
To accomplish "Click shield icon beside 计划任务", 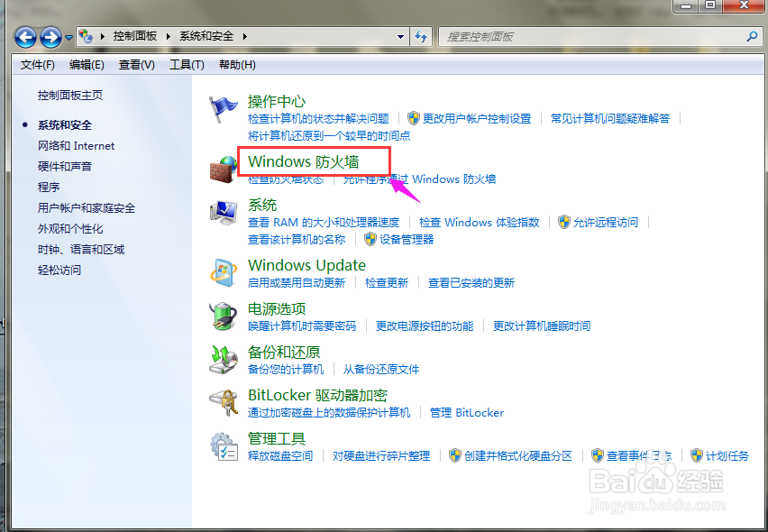I will (x=697, y=455).
